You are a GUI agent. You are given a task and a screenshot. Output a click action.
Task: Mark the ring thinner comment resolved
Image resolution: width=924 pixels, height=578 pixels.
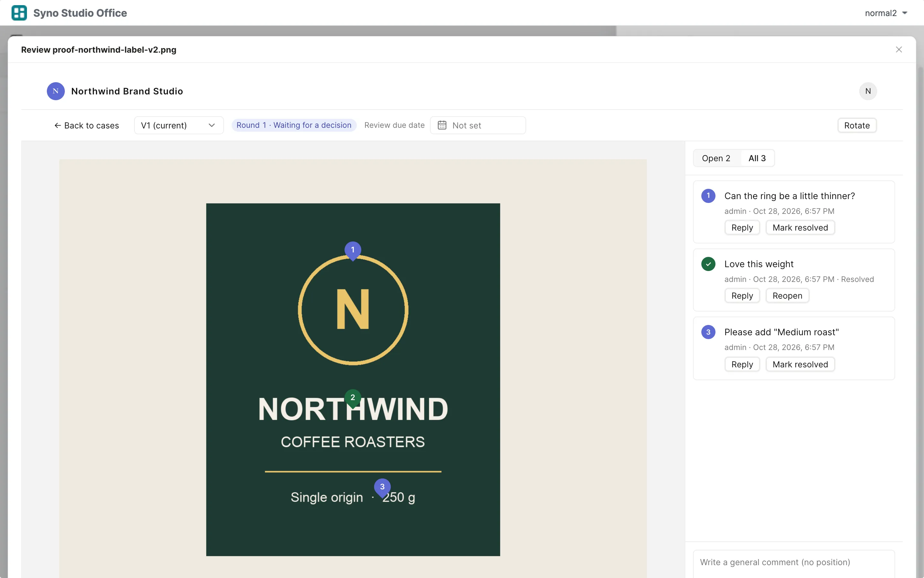click(800, 228)
